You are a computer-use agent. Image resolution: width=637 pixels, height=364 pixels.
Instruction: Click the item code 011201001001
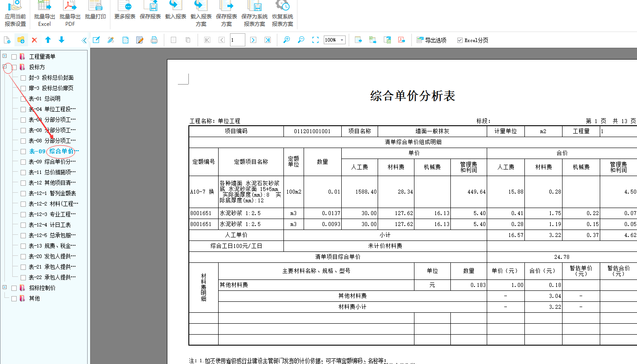click(312, 131)
